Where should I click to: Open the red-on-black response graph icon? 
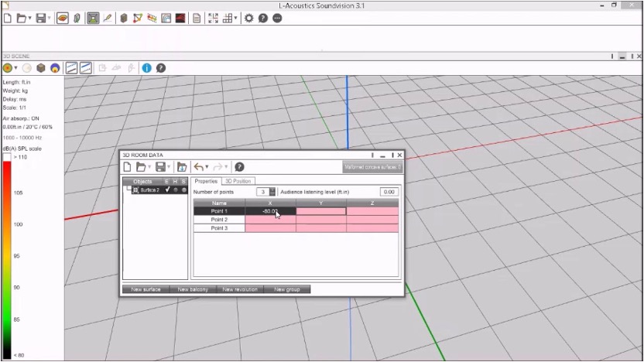180,18
